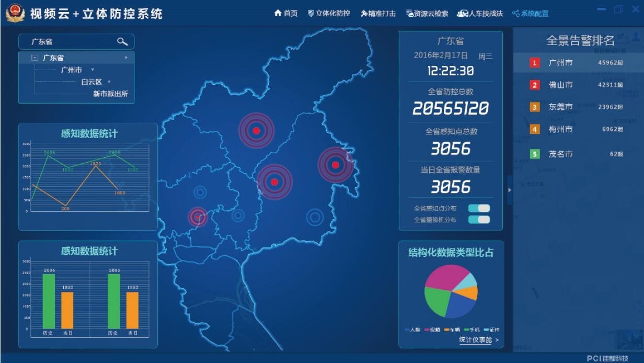Click the small red alarm marker in southwest
This screenshot has width=644, height=363.
(198, 217)
